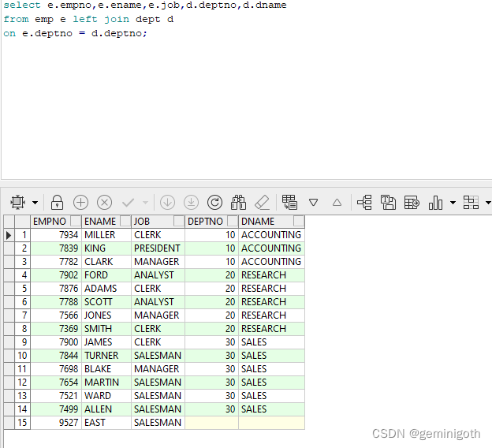Click the binoculars find data icon

point(238,202)
